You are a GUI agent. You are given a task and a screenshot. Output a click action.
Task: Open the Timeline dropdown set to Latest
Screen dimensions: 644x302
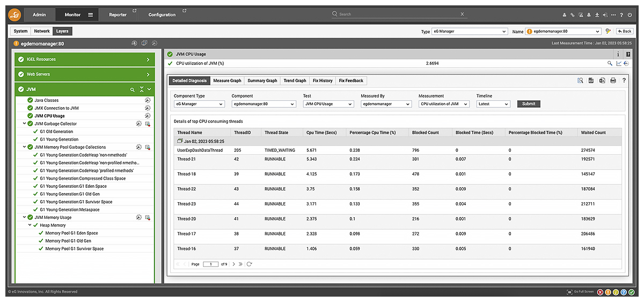pos(493,104)
